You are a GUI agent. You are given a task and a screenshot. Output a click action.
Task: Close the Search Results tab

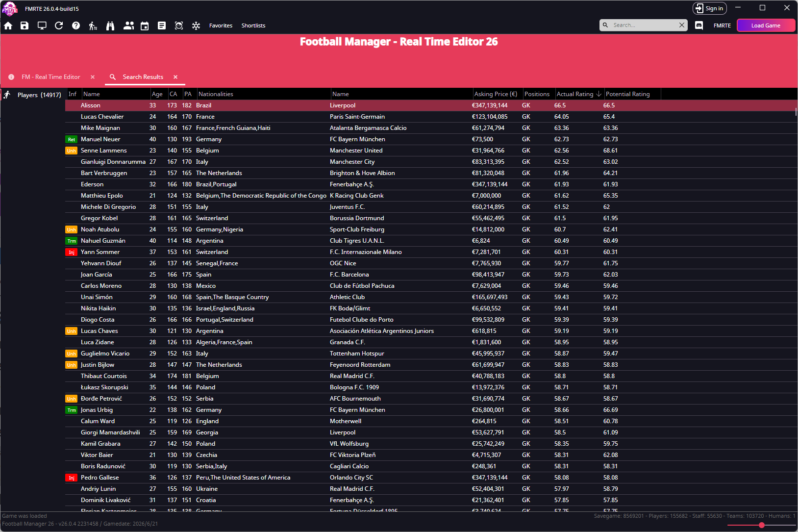tap(175, 77)
